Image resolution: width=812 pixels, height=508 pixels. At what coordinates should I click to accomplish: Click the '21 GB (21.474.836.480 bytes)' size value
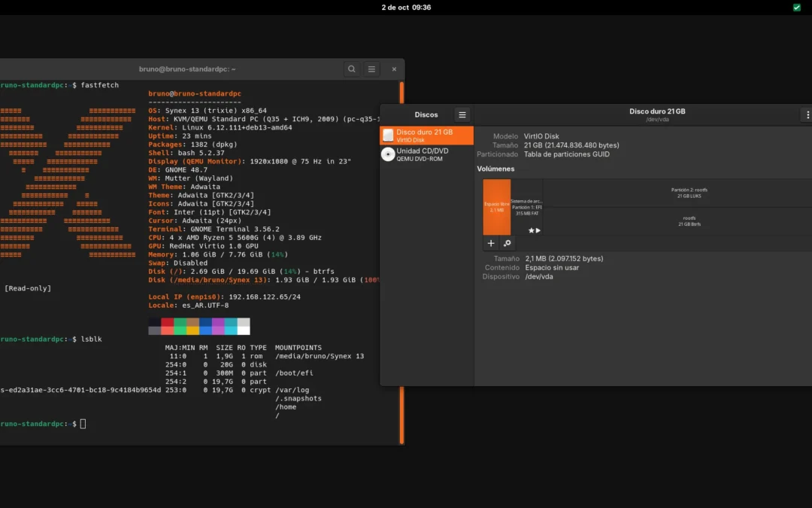click(x=571, y=145)
